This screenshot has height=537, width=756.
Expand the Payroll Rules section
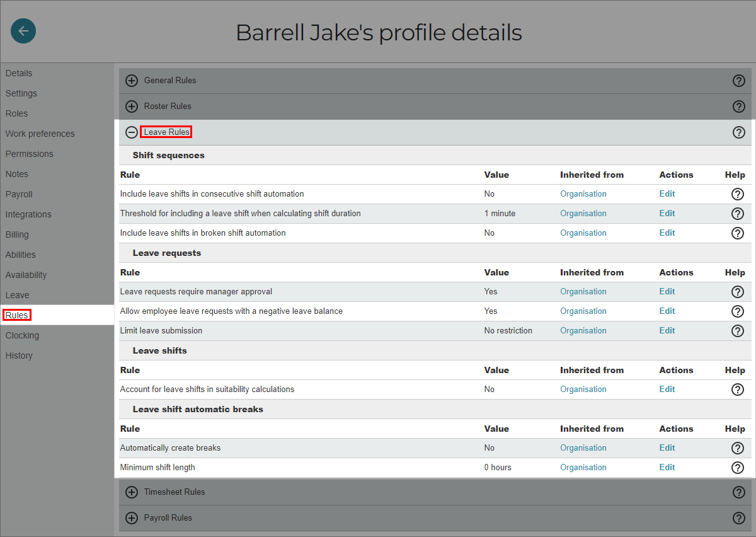[x=132, y=518]
